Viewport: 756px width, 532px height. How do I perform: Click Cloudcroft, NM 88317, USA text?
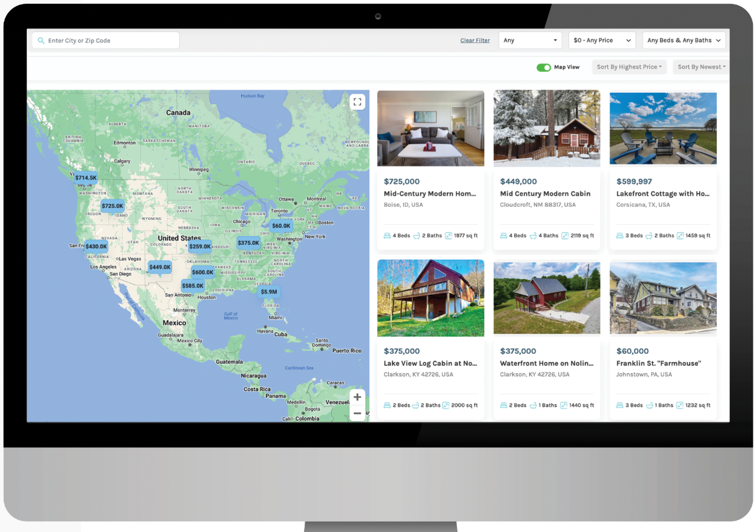pyautogui.click(x=538, y=205)
